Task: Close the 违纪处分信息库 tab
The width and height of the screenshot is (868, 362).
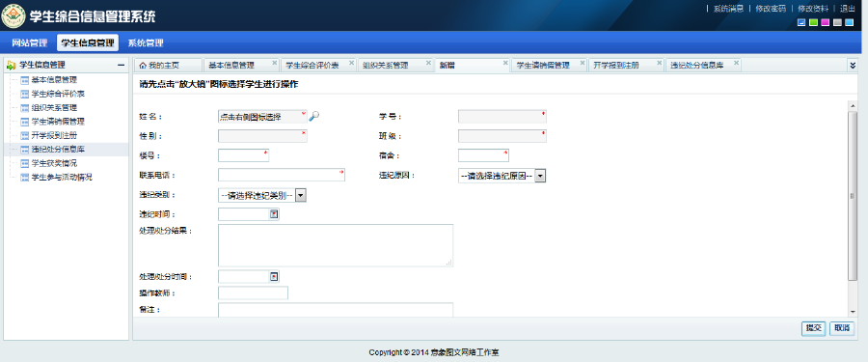Action: coord(736,63)
